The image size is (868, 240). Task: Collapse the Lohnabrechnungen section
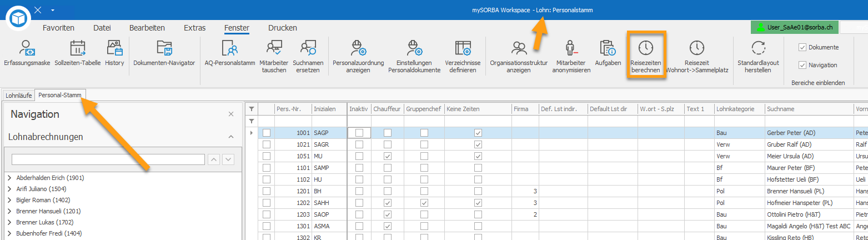[x=231, y=137]
